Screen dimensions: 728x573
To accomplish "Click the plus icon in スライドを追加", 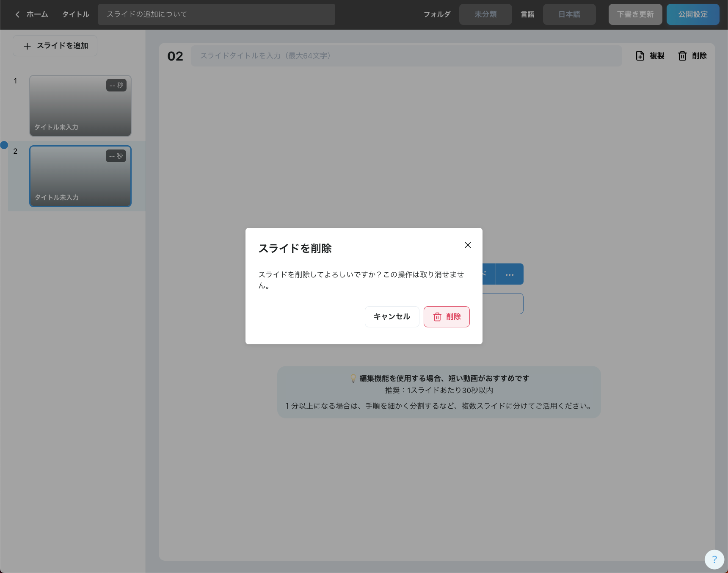I will pyautogui.click(x=27, y=46).
